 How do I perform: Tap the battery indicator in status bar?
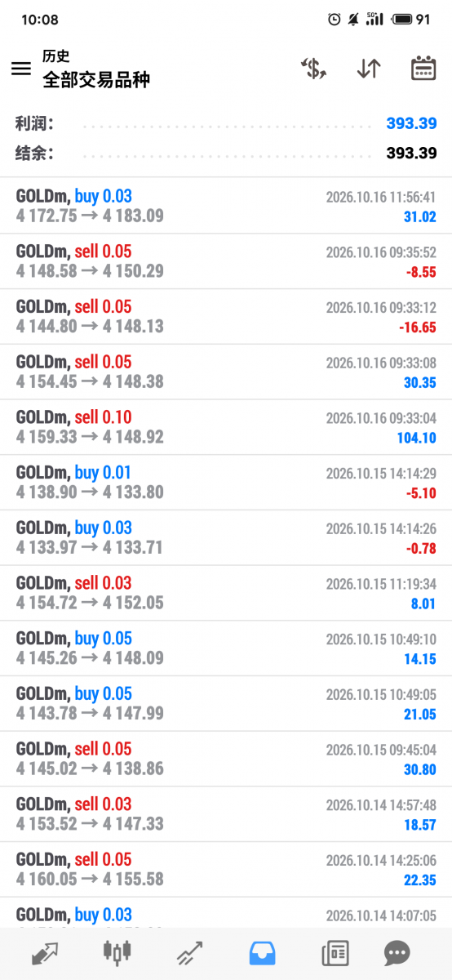[411, 20]
